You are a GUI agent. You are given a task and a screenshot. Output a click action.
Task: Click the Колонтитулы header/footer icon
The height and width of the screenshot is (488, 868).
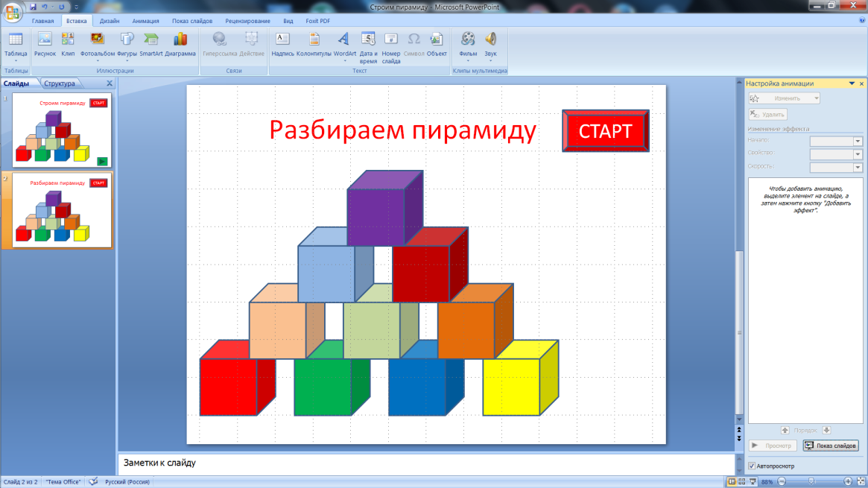(314, 43)
